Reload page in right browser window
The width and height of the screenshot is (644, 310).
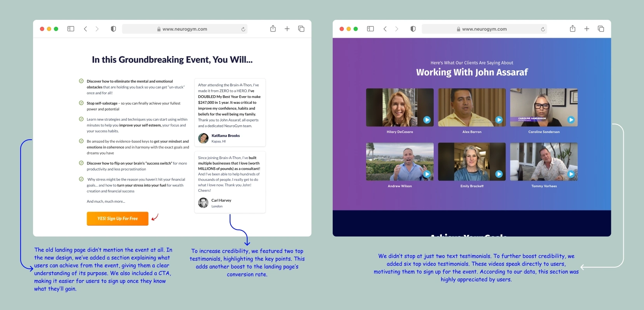(x=543, y=29)
